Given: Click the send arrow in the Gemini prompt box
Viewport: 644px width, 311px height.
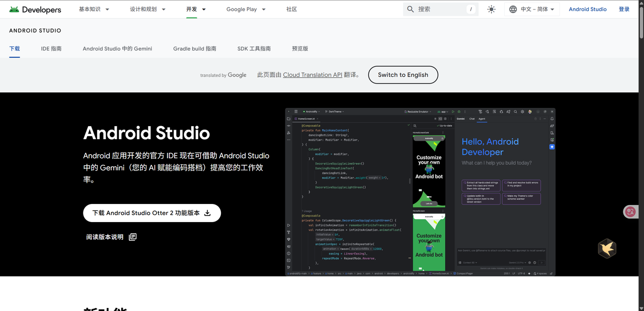Looking at the screenshot, I should click(541, 262).
